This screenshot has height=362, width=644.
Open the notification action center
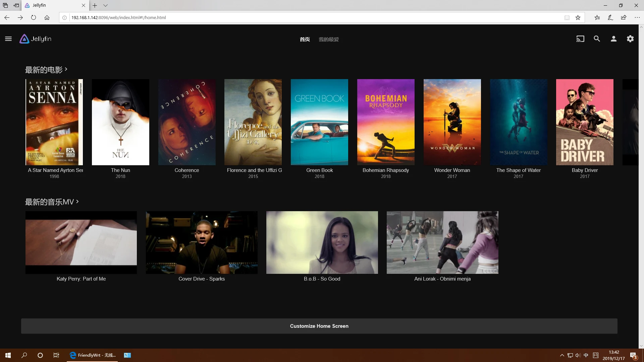pos(633,355)
